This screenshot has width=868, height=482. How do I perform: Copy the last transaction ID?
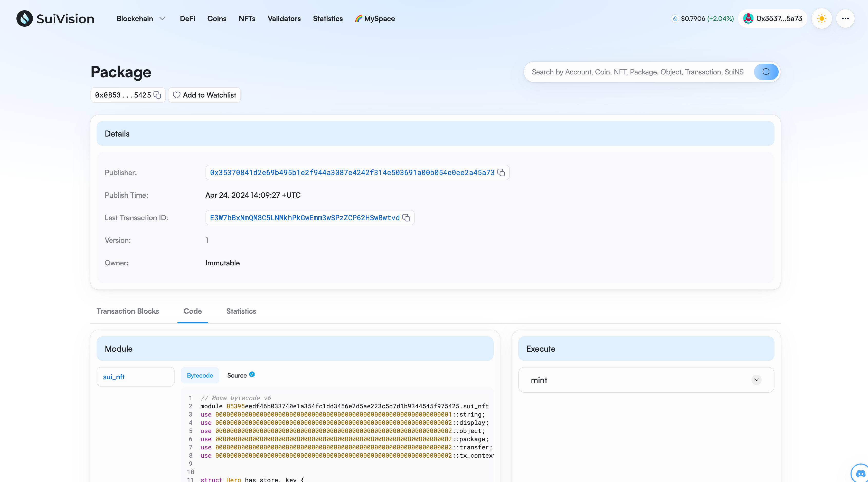(x=406, y=218)
